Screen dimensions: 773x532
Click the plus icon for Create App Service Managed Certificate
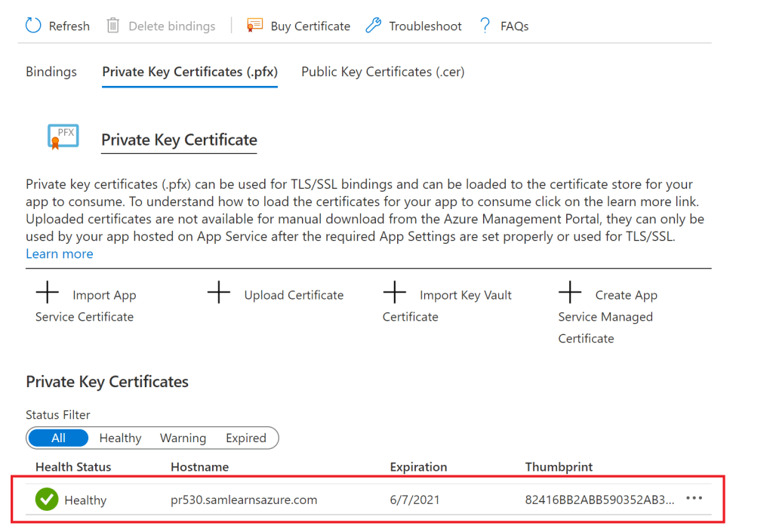570,293
